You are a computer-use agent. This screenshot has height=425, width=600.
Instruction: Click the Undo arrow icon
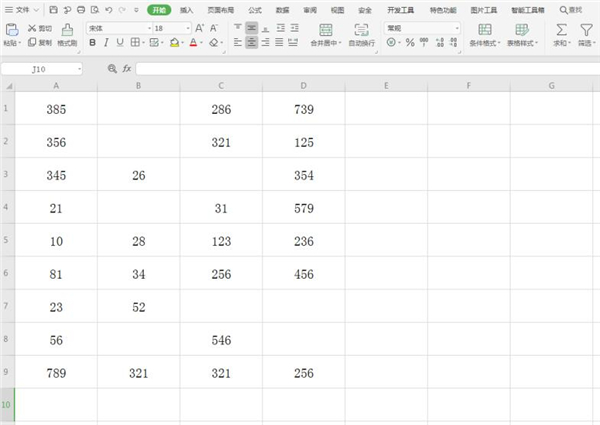[x=108, y=9]
